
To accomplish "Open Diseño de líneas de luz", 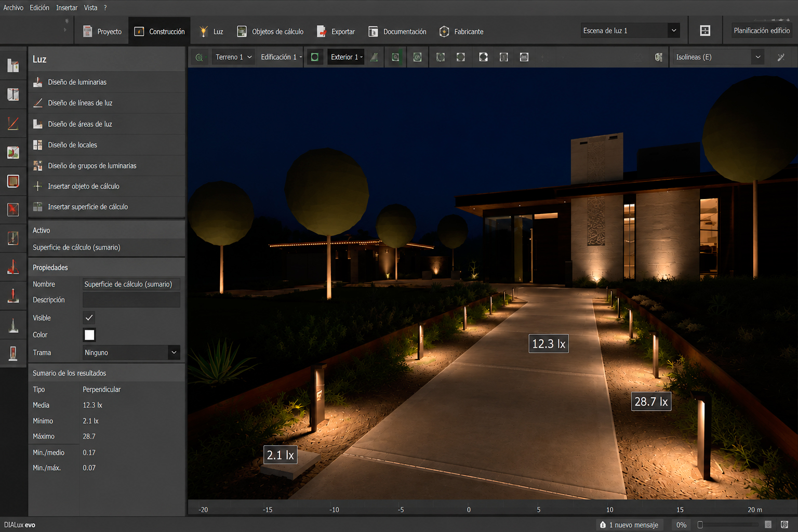I will pyautogui.click(x=107, y=103).
